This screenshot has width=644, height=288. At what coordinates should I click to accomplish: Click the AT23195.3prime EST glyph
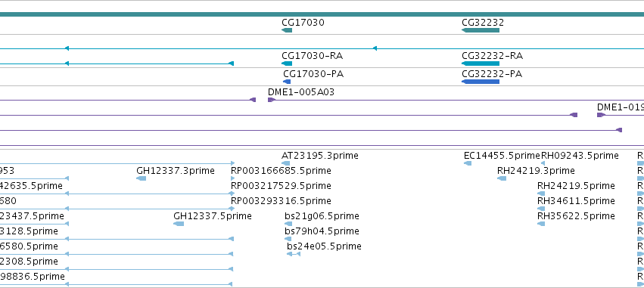286,163
